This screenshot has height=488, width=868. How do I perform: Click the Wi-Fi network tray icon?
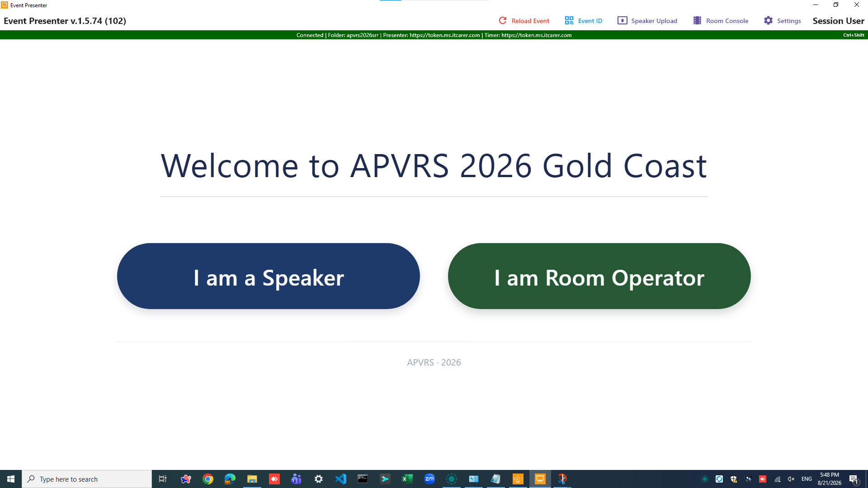[x=778, y=479]
